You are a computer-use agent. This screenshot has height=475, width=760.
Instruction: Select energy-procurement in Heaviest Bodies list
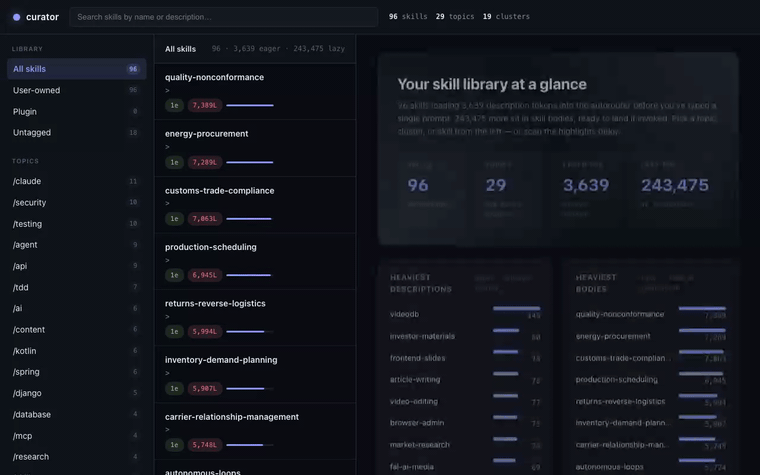click(650, 336)
